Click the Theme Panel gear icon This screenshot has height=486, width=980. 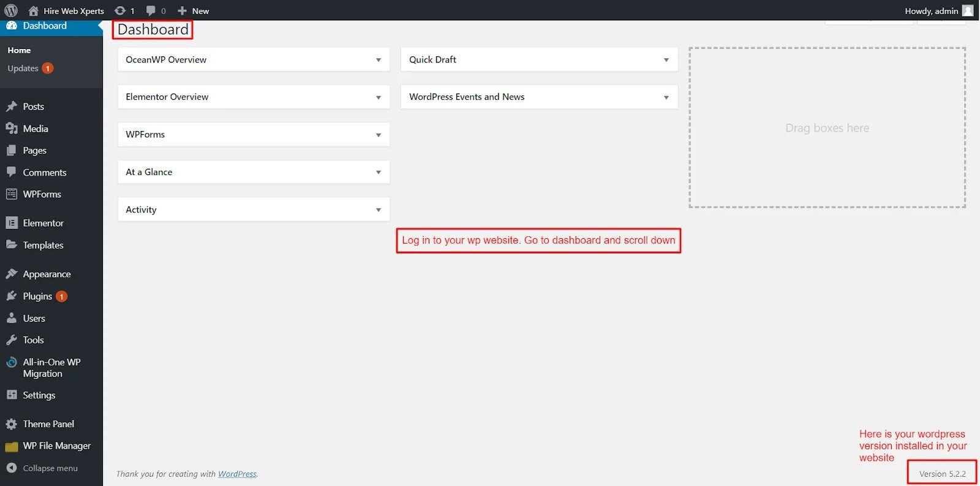point(11,424)
